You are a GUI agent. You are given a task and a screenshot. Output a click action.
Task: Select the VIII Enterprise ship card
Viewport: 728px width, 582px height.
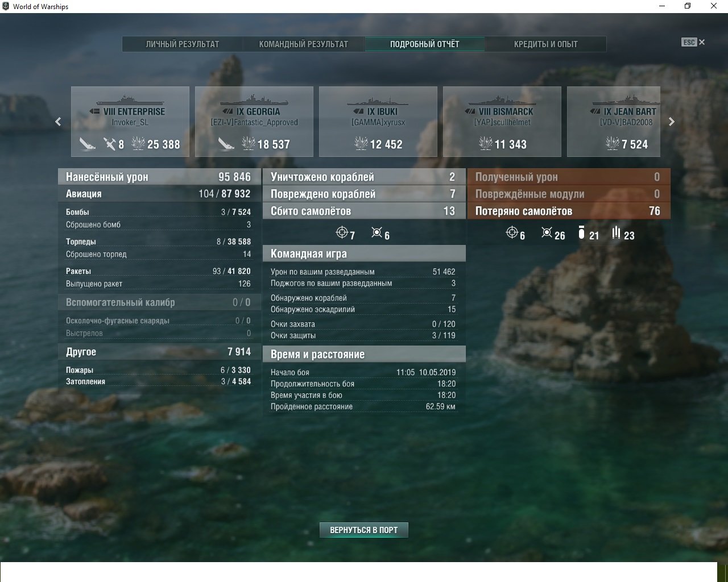click(130, 121)
